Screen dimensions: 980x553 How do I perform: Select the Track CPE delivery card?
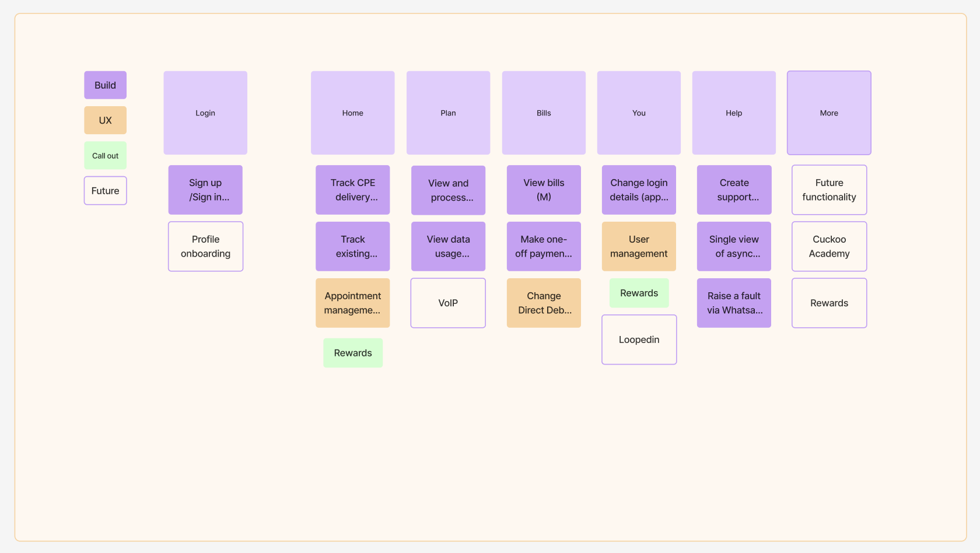tap(353, 190)
